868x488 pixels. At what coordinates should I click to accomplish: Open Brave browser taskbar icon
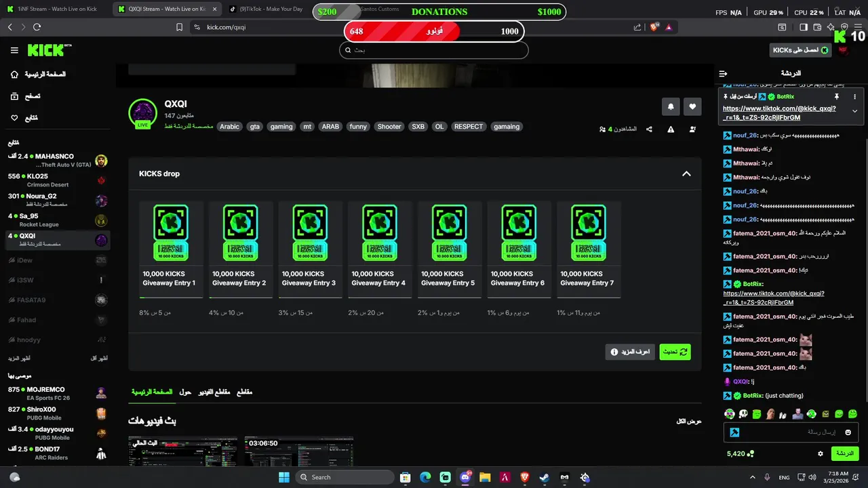[x=524, y=477]
